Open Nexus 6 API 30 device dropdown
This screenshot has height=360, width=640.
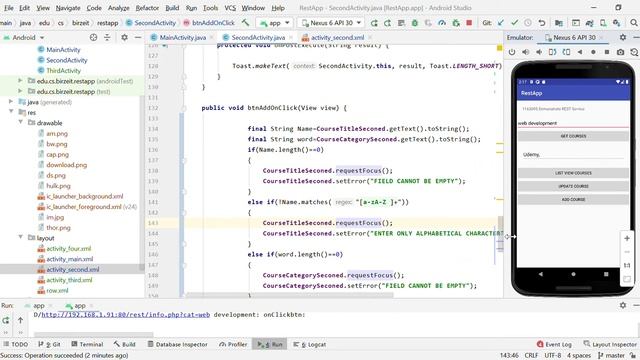point(331,23)
